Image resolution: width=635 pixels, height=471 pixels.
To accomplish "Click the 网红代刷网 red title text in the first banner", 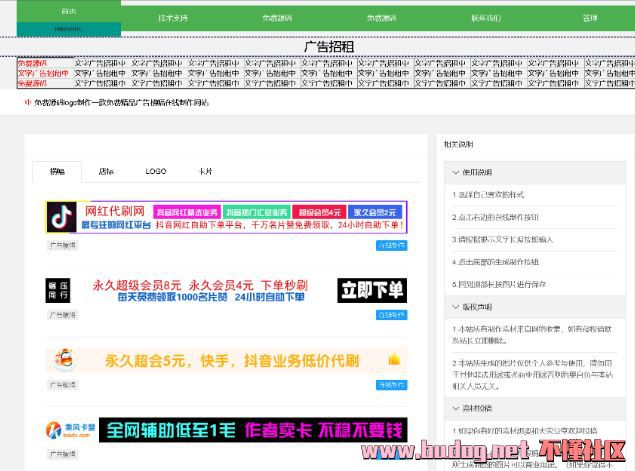I will (x=115, y=211).
